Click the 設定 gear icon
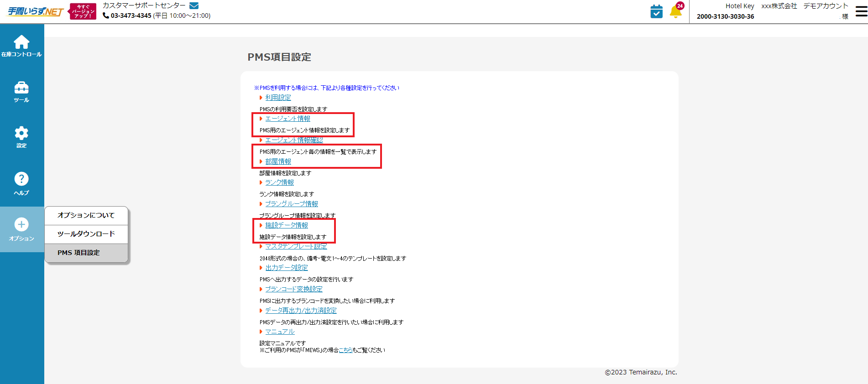 [x=21, y=133]
